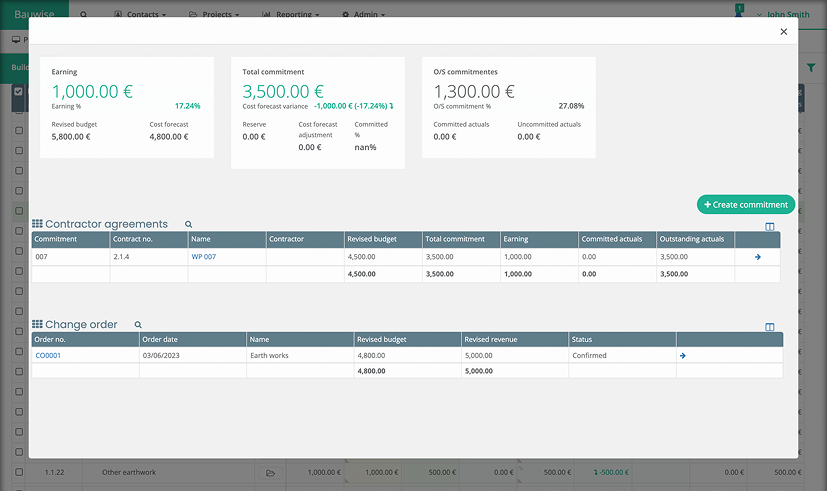Open folder icon in Other earthwork row
This screenshot has width=827, height=491.
[269, 472]
